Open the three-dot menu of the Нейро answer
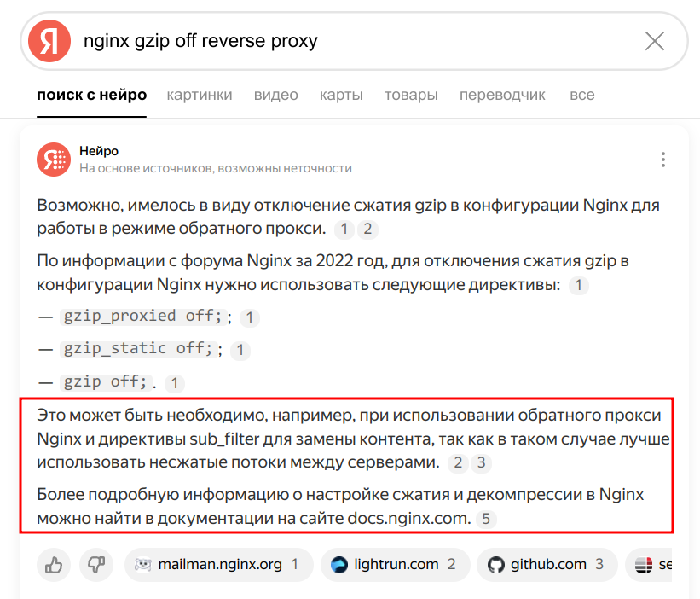The height and width of the screenshot is (599, 700). tap(662, 160)
